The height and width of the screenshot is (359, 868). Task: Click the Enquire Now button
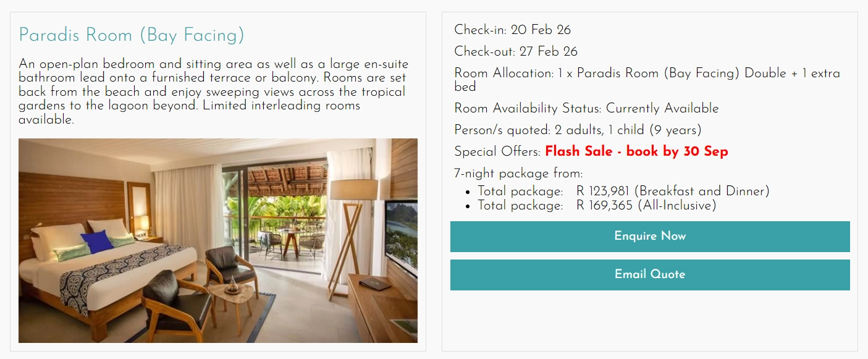[649, 236]
